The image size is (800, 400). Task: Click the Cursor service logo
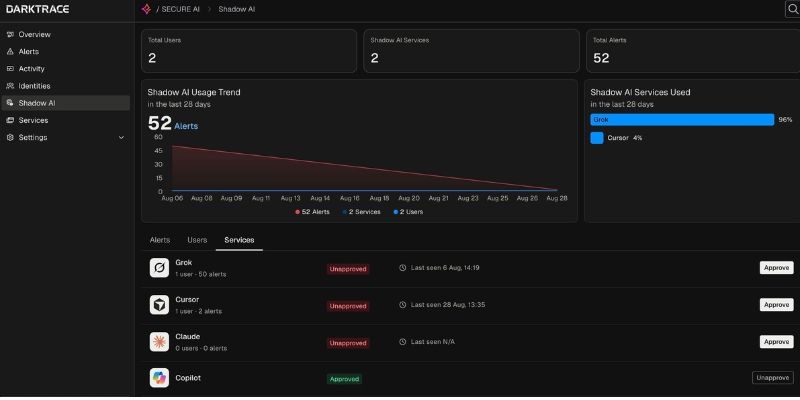click(x=159, y=305)
